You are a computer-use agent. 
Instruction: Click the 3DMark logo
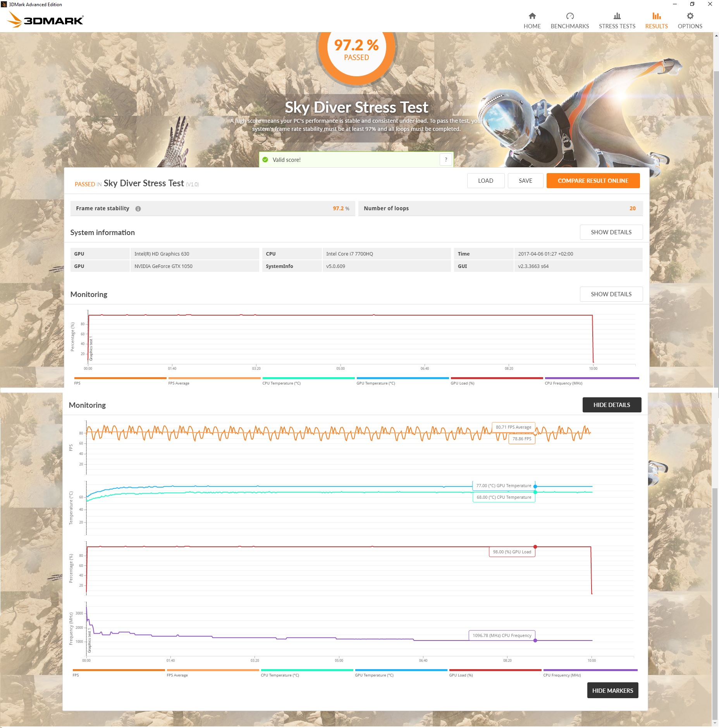[46, 20]
